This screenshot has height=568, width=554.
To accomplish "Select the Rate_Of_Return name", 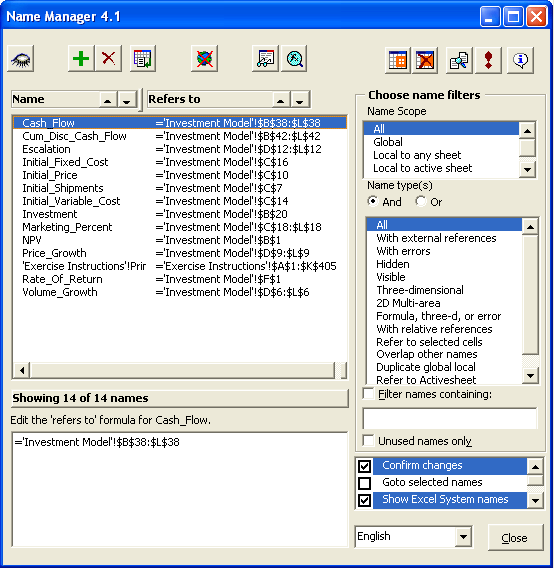I will coord(180,279).
